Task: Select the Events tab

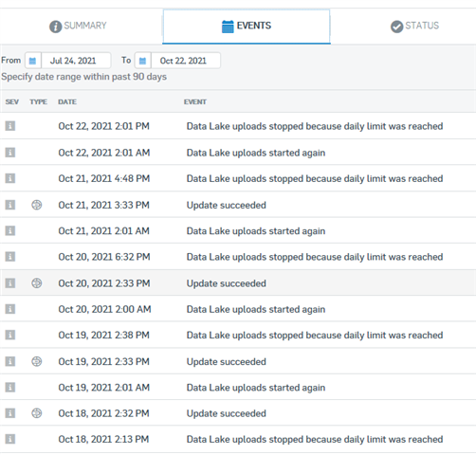Action: point(247,27)
